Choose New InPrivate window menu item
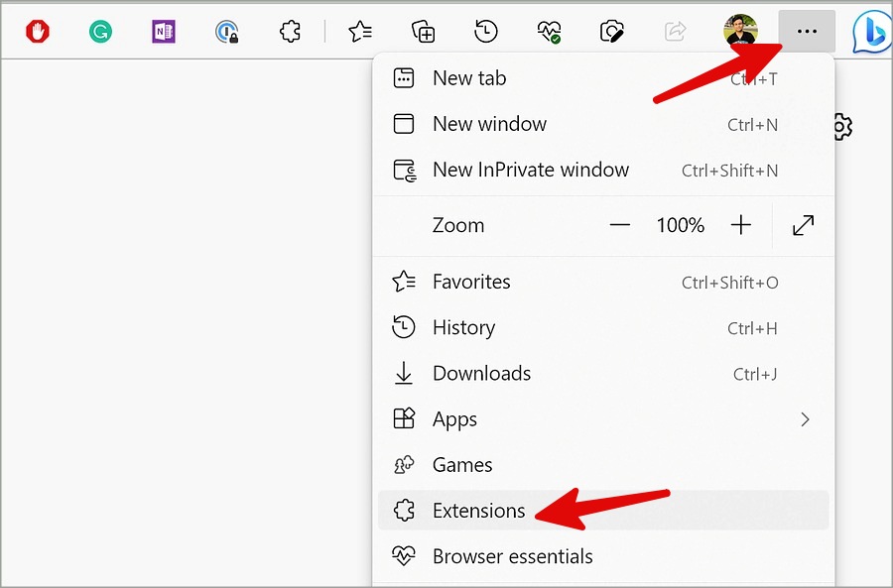Viewport: 893px width, 588px height. point(531,170)
